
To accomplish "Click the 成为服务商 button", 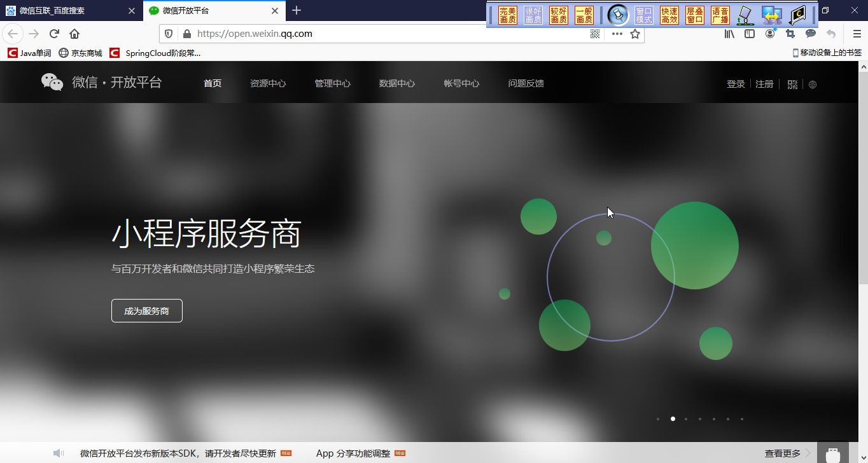I will point(147,311).
